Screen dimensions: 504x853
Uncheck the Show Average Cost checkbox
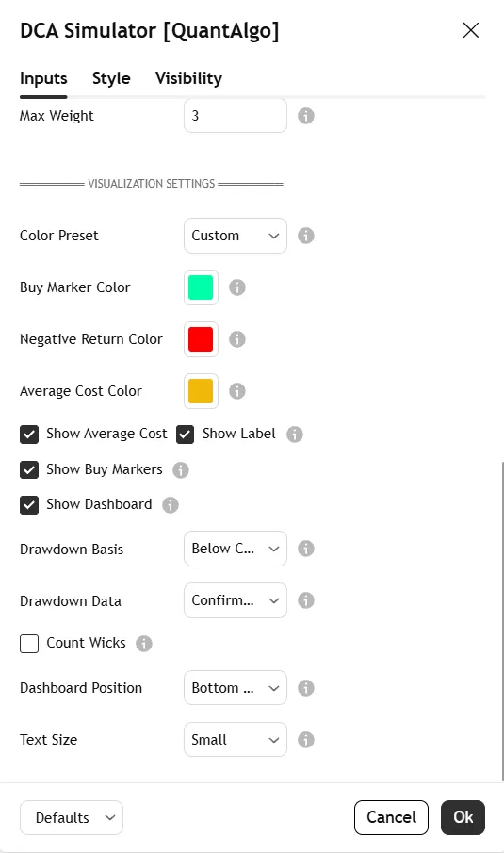tap(29, 435)
